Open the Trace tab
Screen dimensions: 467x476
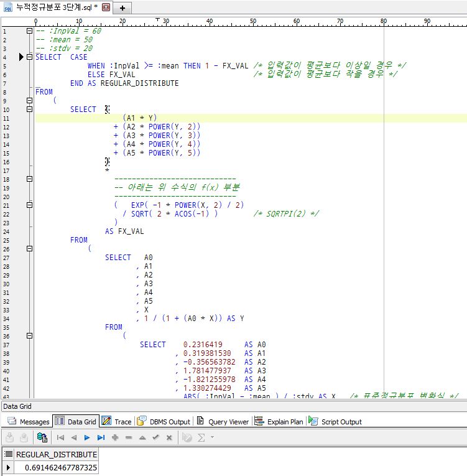pos(116,421)
